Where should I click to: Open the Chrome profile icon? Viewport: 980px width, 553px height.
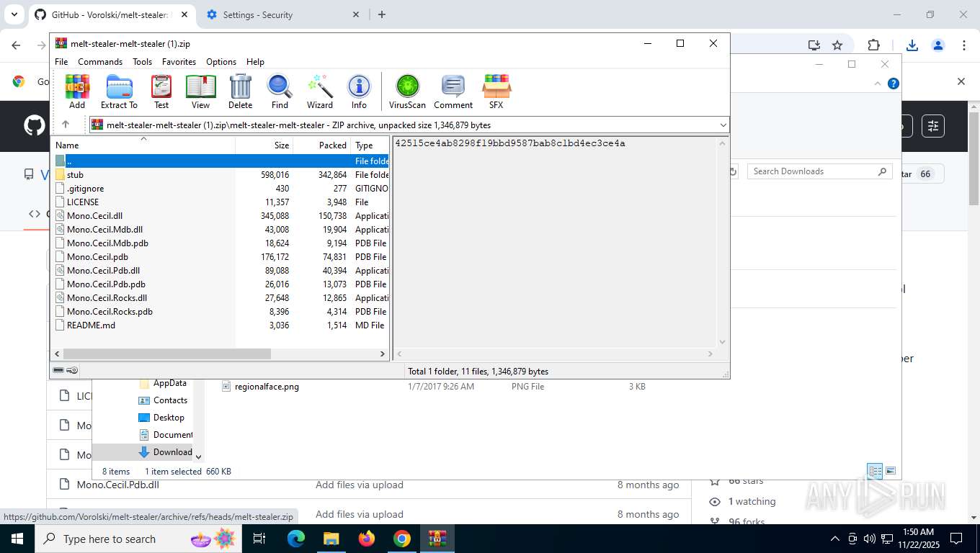tap(938, 45)
